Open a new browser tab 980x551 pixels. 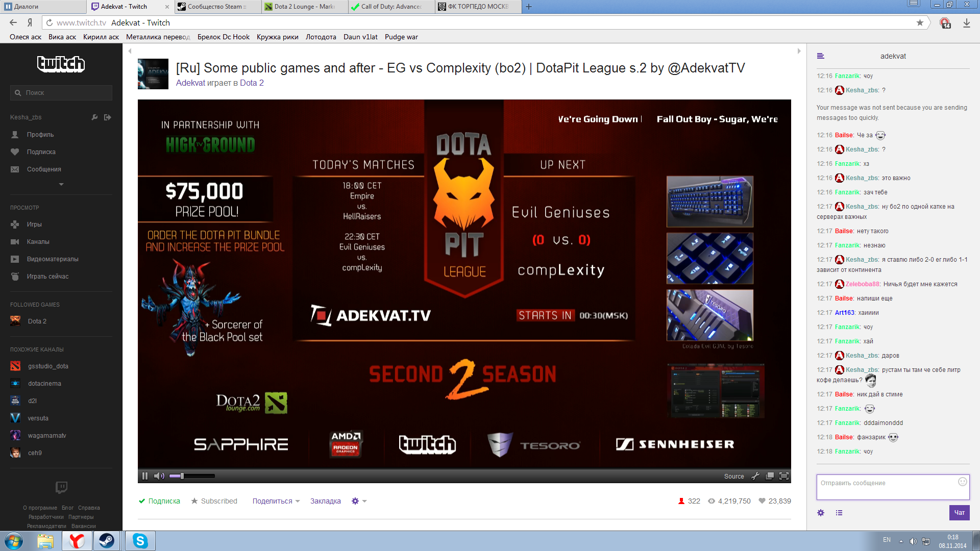point(529,7)
